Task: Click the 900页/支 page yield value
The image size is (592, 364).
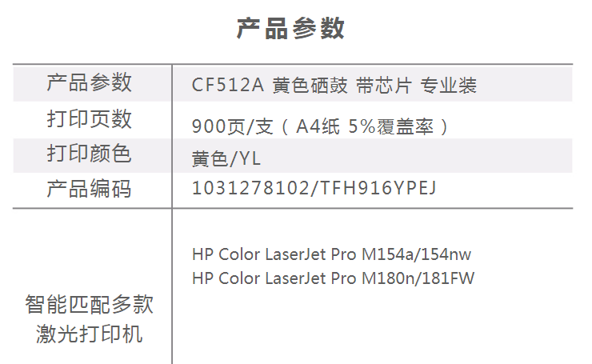Action: (x=232, y=126)
